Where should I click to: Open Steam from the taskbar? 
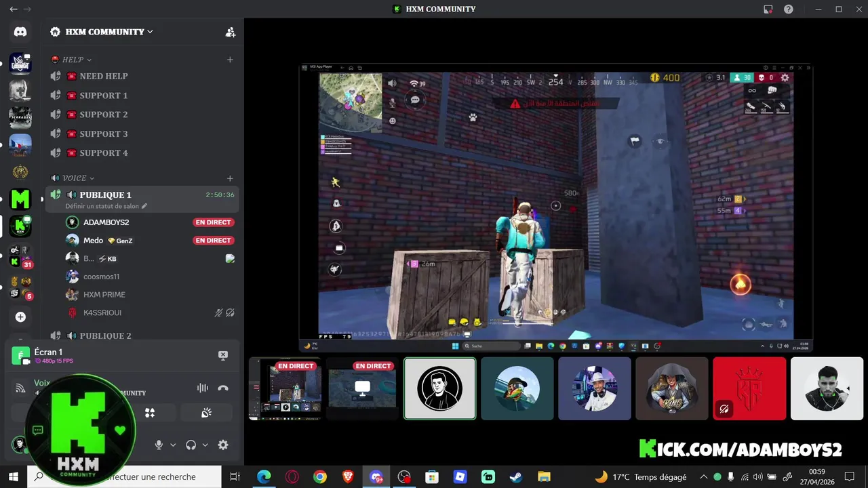tap(516, 477)
